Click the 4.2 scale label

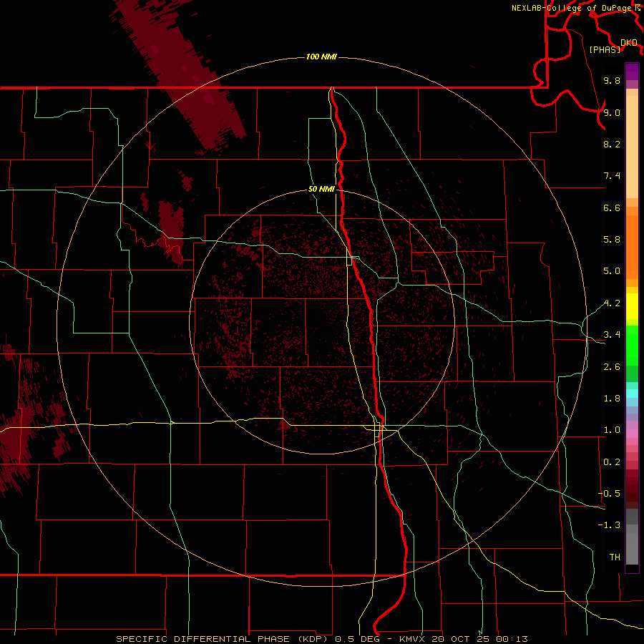click(612, 303)
